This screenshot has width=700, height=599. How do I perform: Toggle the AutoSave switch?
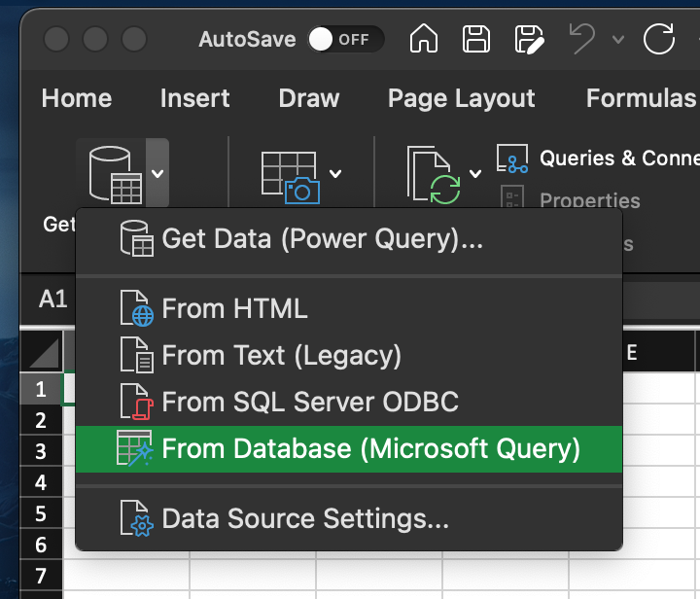(x=345, y=39)
